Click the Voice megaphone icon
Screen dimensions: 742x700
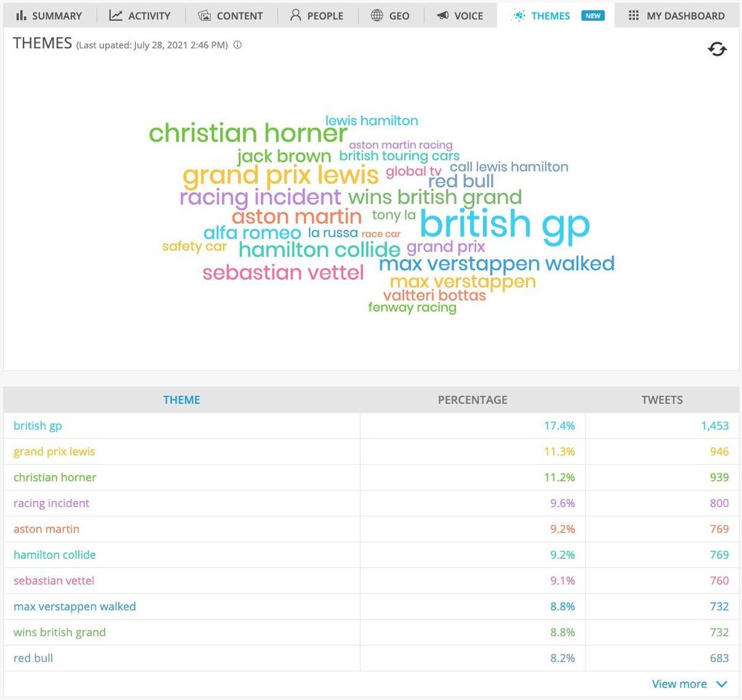443,16
